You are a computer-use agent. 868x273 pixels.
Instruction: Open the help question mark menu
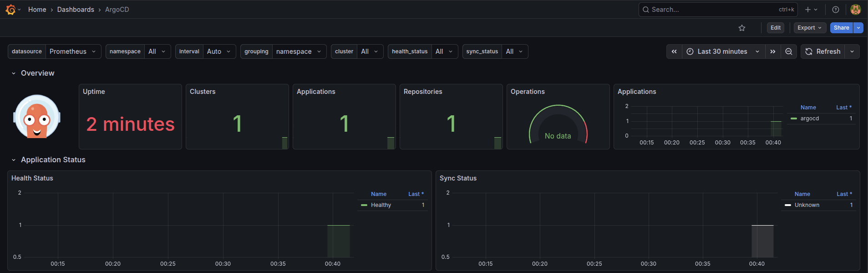(x=836, y=10)
